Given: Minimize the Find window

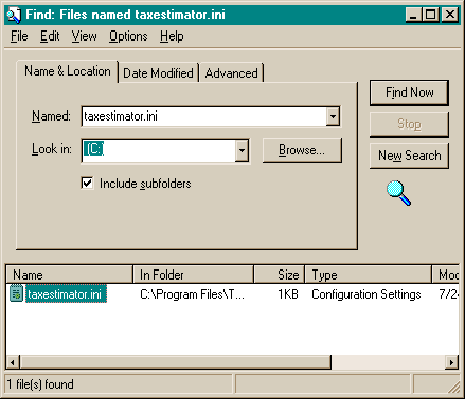Looking at the screenshot, I should pos(413,15).
